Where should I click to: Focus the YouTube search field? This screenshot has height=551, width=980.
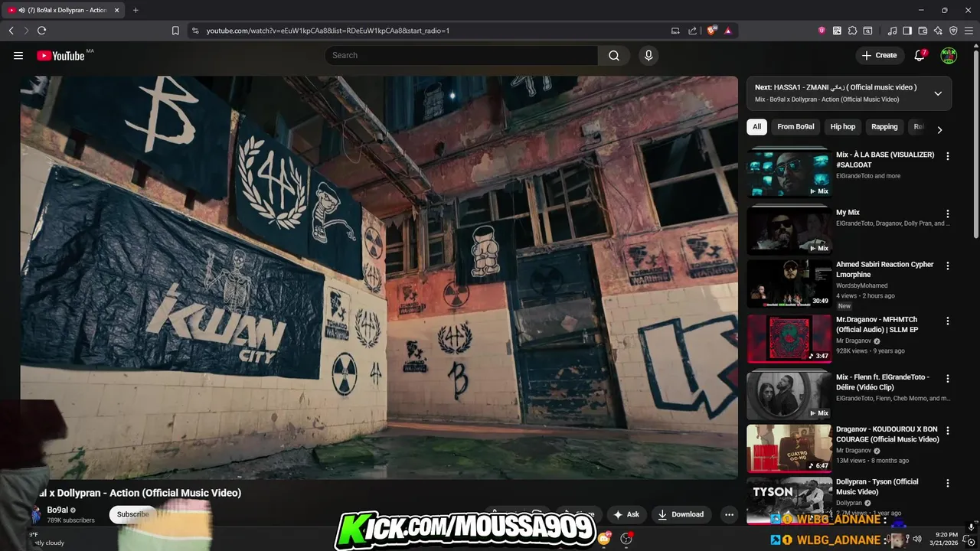(461, 55)
